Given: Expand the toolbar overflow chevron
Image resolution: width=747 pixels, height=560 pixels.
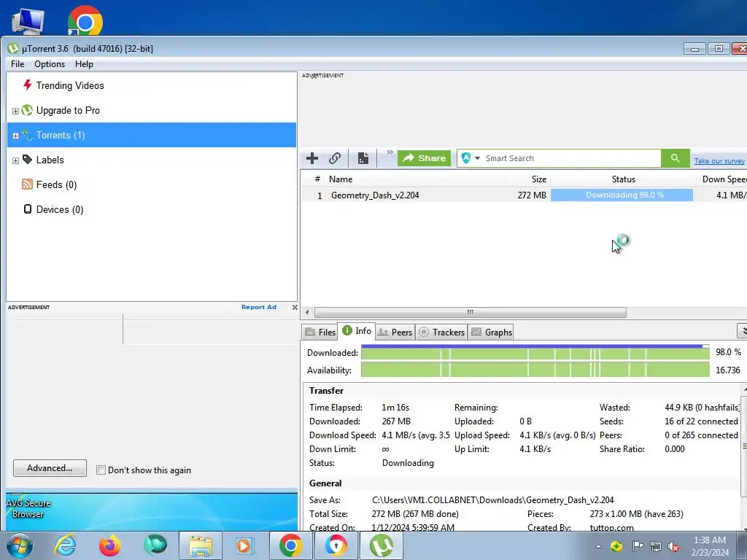Looking at the screenshot, I should point(390,152).
